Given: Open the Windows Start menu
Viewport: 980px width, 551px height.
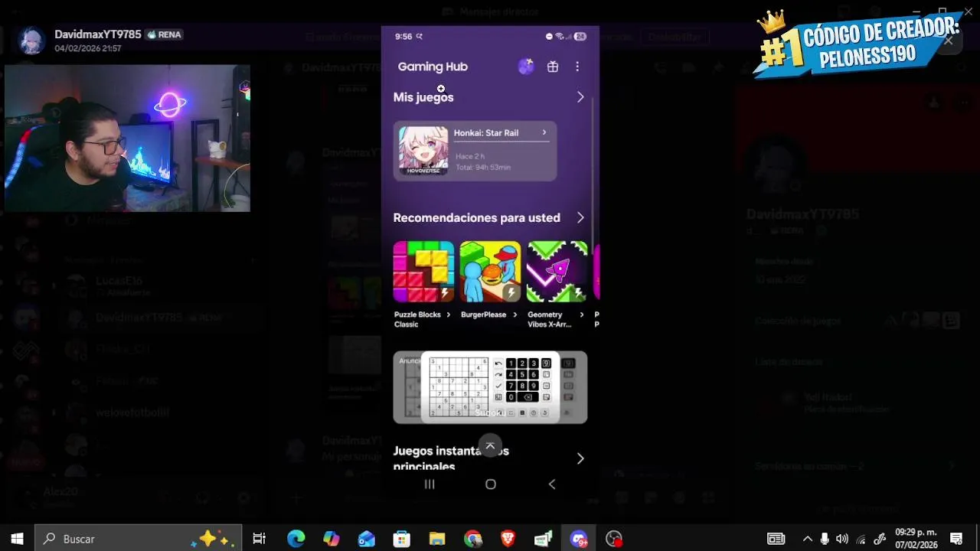Looking at the screenshot, I should pos(17,539).
